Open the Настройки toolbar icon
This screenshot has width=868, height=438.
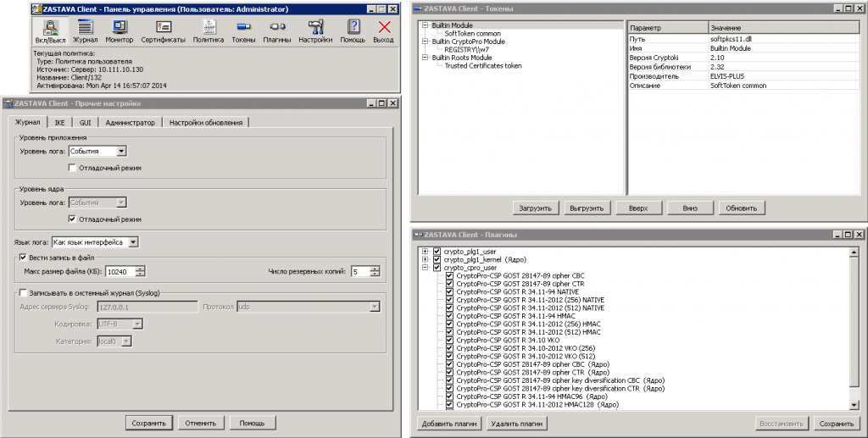point(315,31)
